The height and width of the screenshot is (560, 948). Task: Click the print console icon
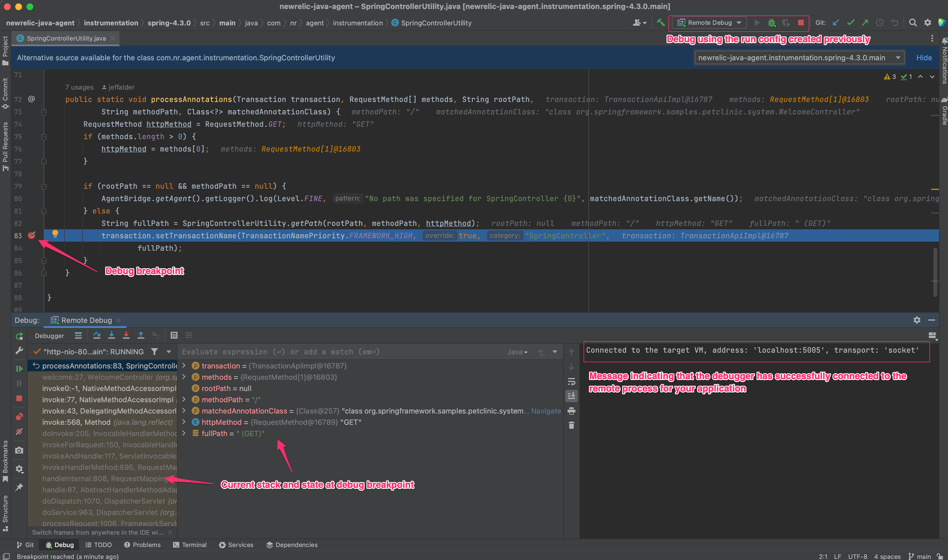tap(572, 411)
